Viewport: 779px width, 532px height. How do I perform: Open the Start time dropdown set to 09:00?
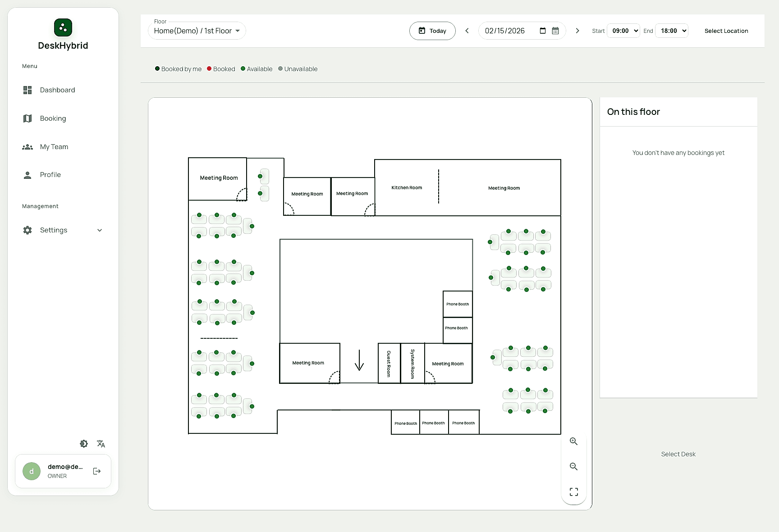[x=623, y=31]
